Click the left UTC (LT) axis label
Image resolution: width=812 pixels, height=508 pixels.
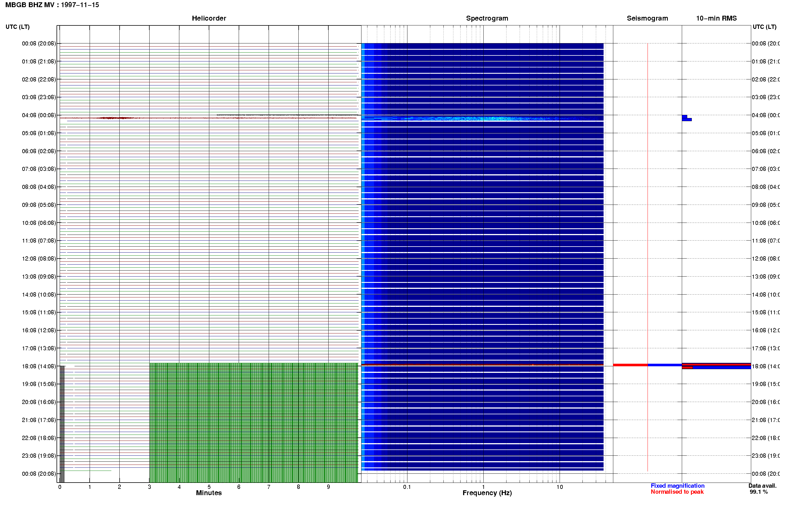point(17,27)
